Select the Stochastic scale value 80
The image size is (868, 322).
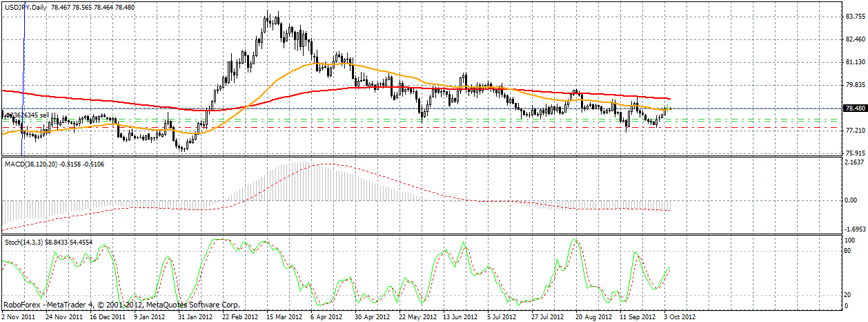(x=849, y=251)
